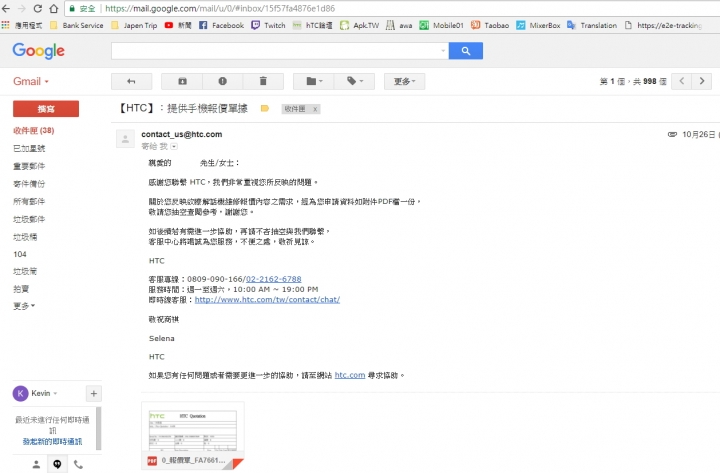Open the 拍賣 label
Image resolution: width=720 pixels, height=473 pixels.
point(21,289)
